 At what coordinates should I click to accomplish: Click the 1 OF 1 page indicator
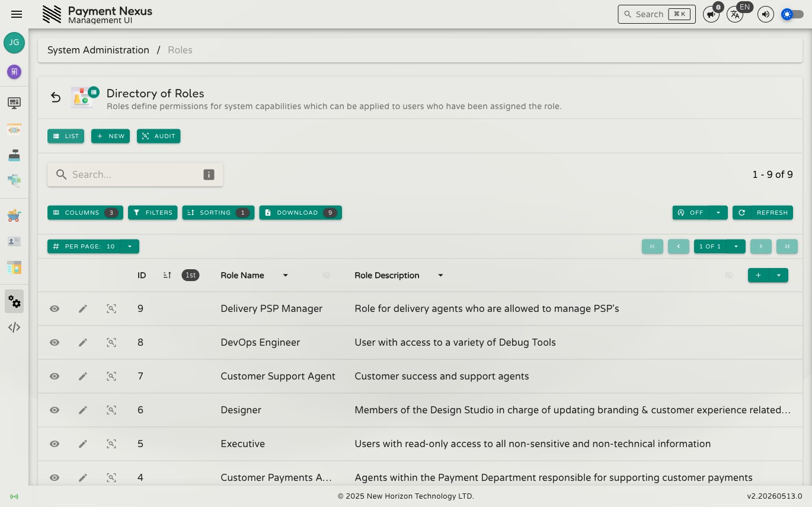point(710,246)
